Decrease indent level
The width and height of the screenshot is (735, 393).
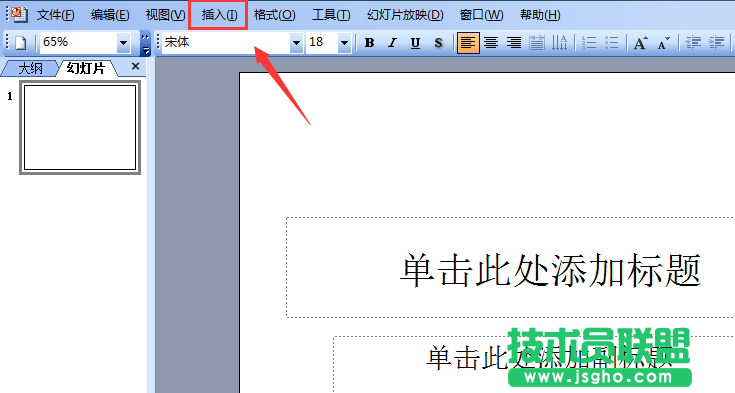[693, 43]
